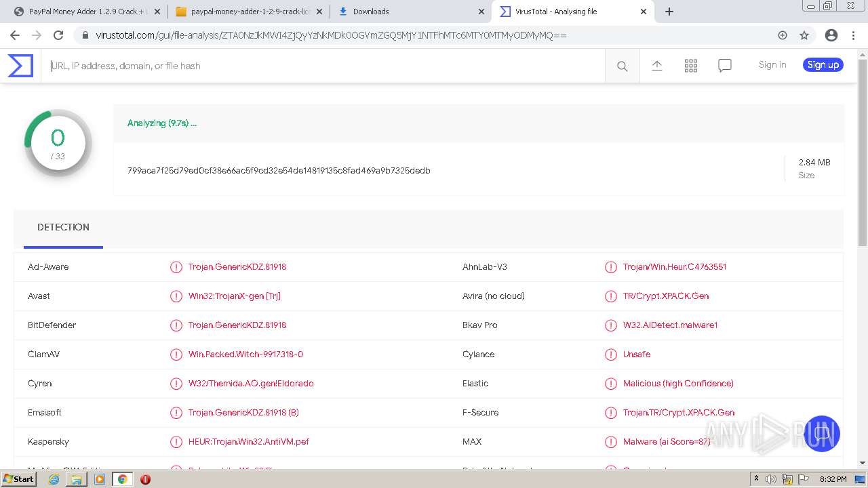The height and width of the screenshot is (488, 868).
Task: Click the Sign up button
Action: click(x=823, y=65)
